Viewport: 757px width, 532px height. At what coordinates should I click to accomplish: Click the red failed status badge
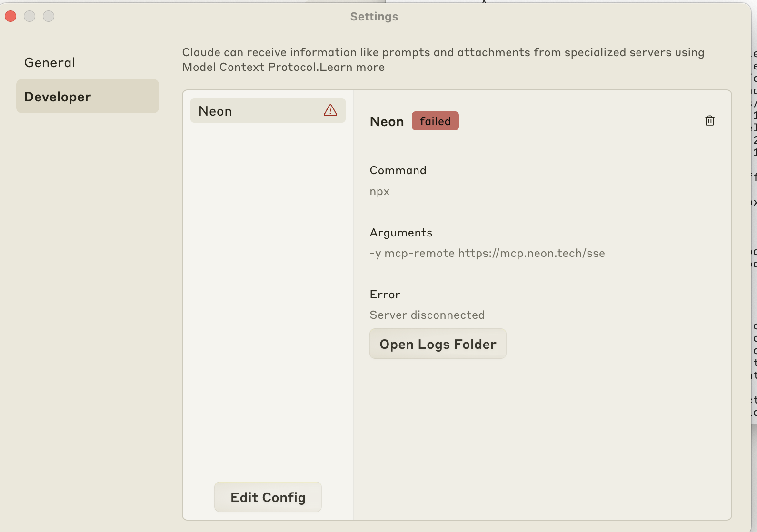[435, 121]
